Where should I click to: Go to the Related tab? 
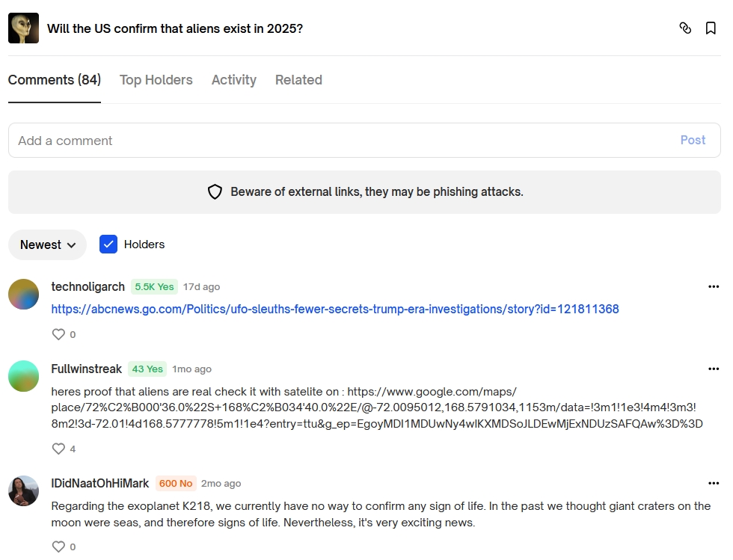(298, 80)
